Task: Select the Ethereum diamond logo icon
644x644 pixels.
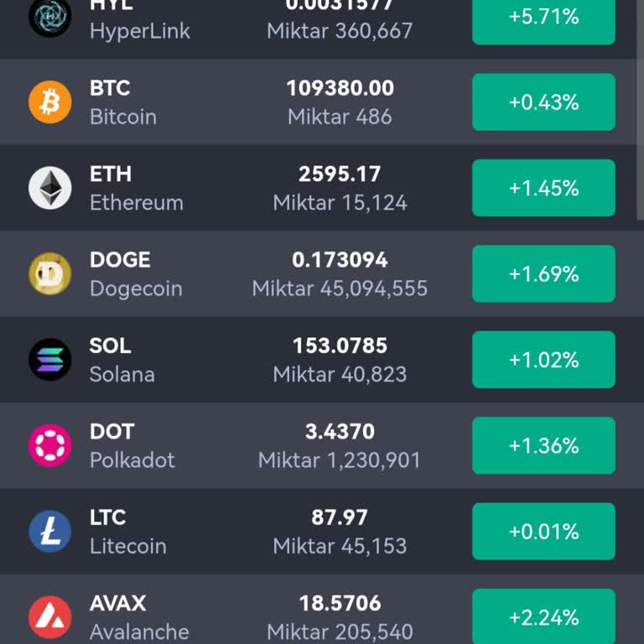Action: pos(50,188)
